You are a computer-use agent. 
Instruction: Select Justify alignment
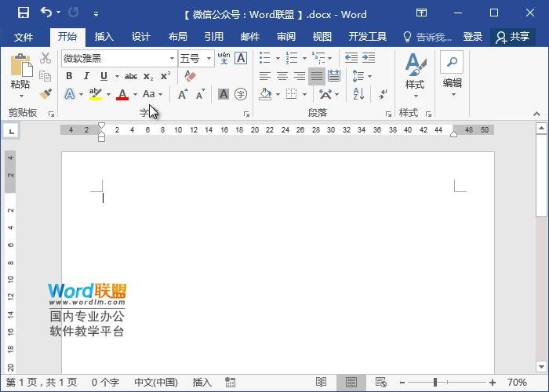pyautogui.click(x=317, y=76)
